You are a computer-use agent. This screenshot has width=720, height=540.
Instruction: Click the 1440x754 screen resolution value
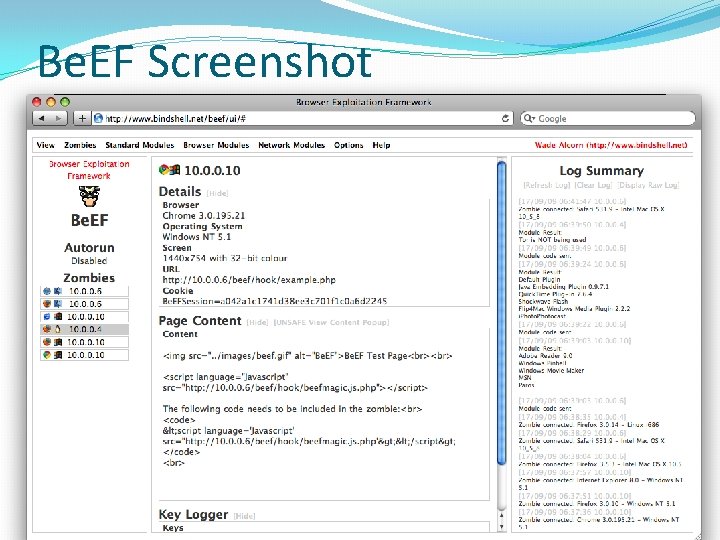225,258
